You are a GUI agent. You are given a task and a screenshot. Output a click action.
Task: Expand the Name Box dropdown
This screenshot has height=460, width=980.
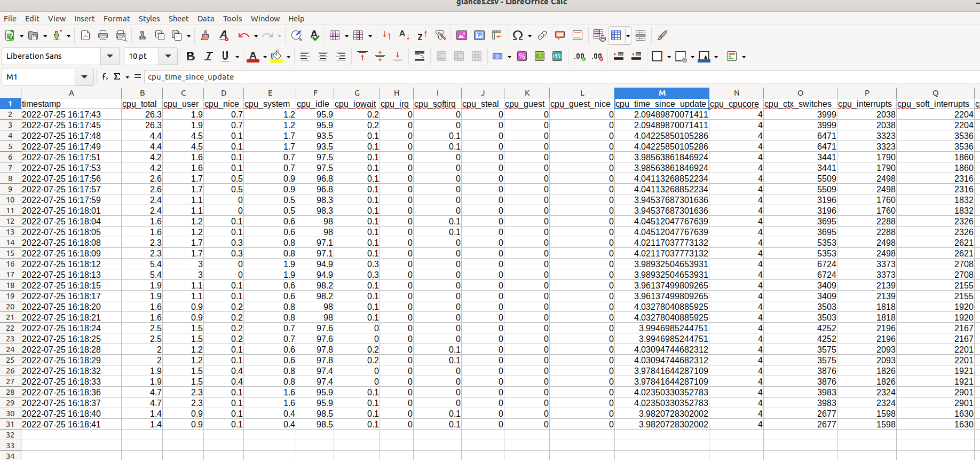pos(84,77)
